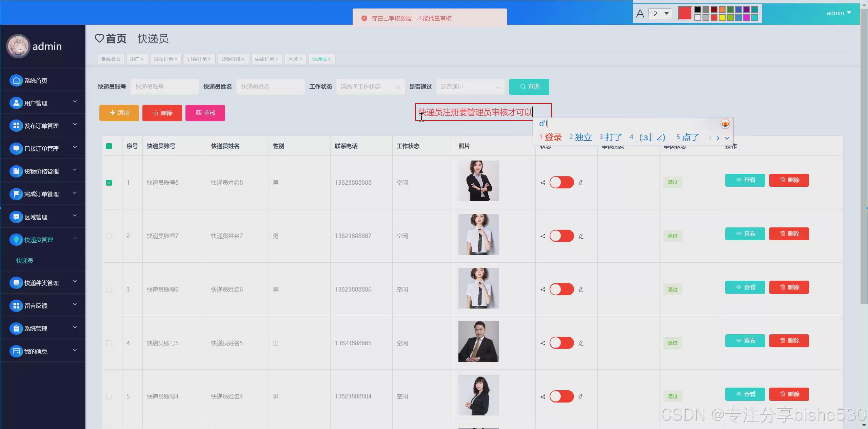Click the pink 审核 button
This screenshot has height=429, width=868.
click(x=205, y=113)
